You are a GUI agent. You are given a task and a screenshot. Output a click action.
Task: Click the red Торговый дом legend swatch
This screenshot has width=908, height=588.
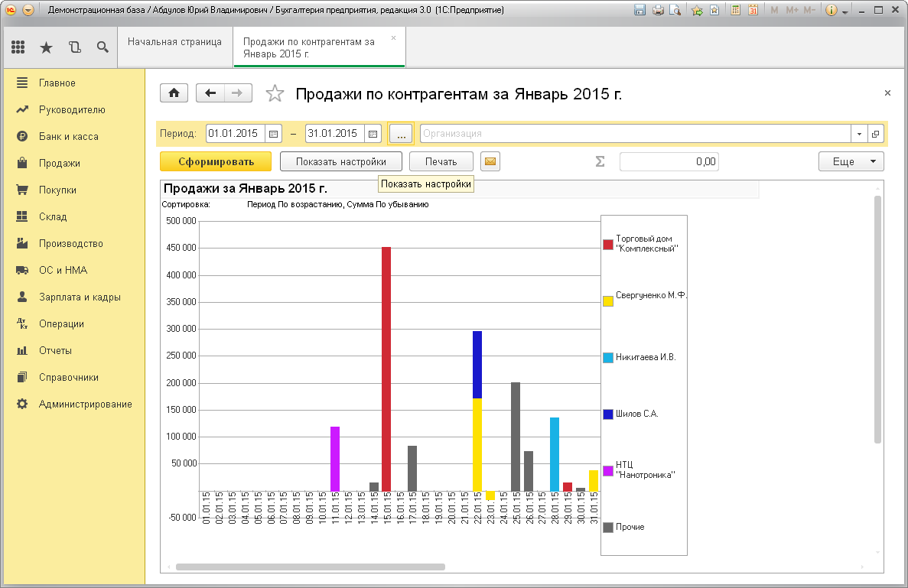click(x=608, y=244)
